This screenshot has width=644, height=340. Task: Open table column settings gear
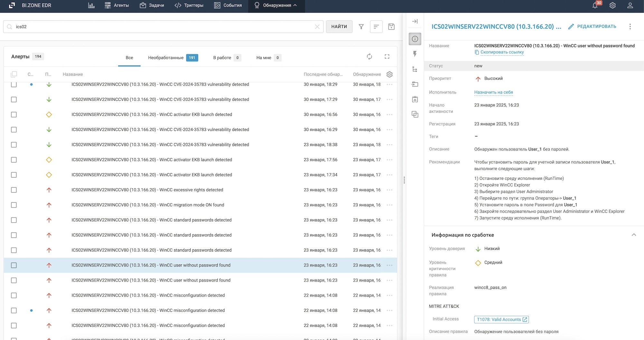click(x=389, y=74)
